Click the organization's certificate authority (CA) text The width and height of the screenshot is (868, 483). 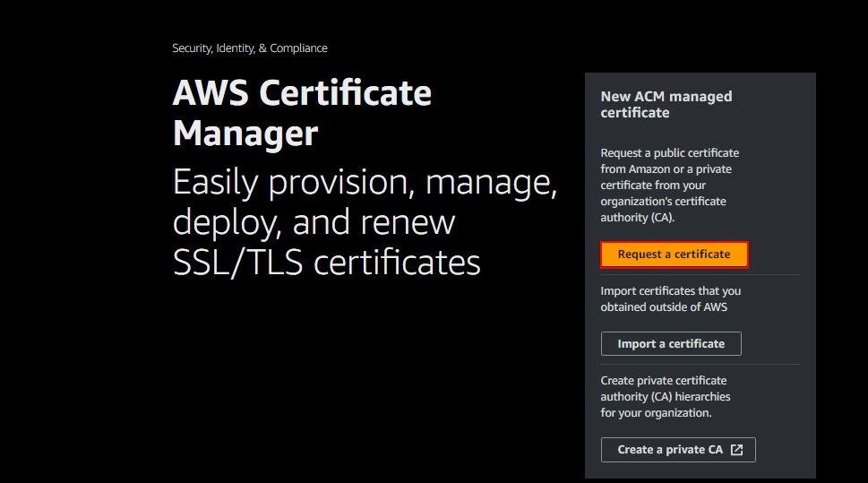pos(663,201)
